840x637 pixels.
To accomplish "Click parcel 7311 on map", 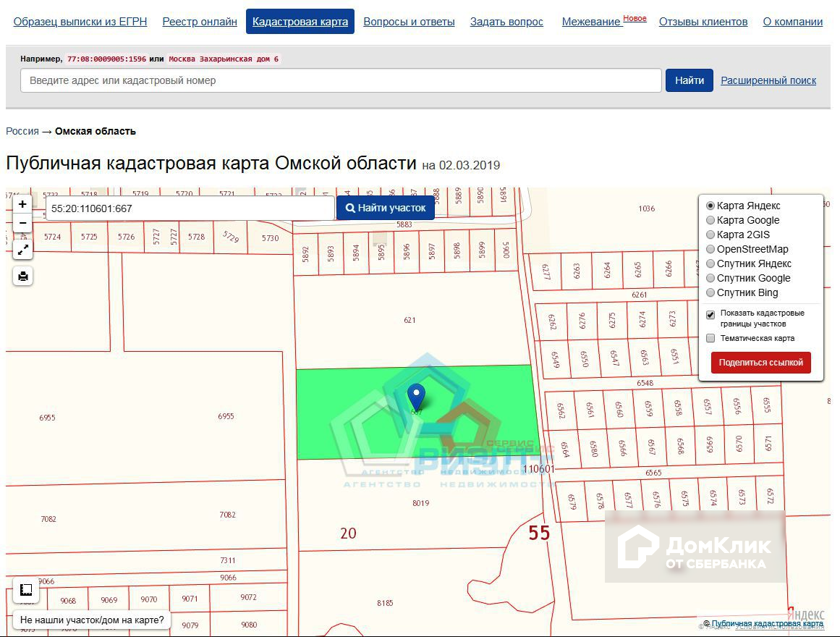I will [x=228, y=560].
